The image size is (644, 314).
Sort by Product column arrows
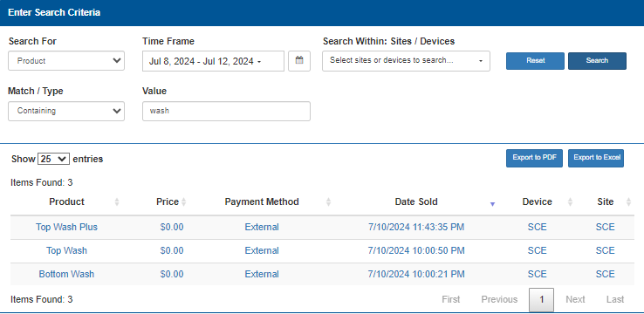(x=117, y=202)
